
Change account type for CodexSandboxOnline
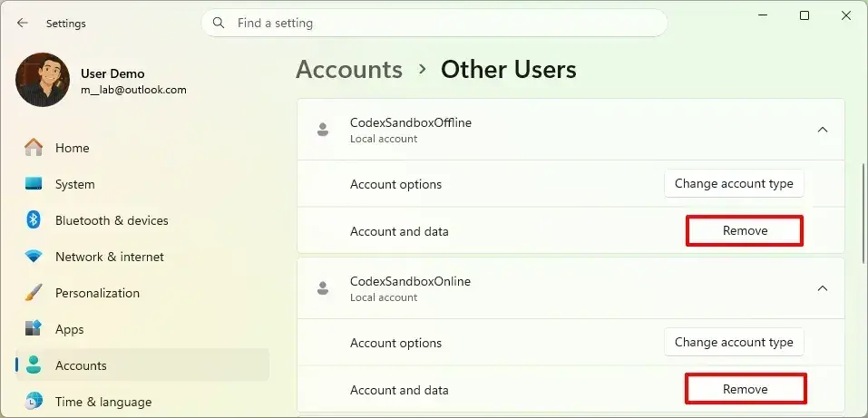click(x=734, y=342)
